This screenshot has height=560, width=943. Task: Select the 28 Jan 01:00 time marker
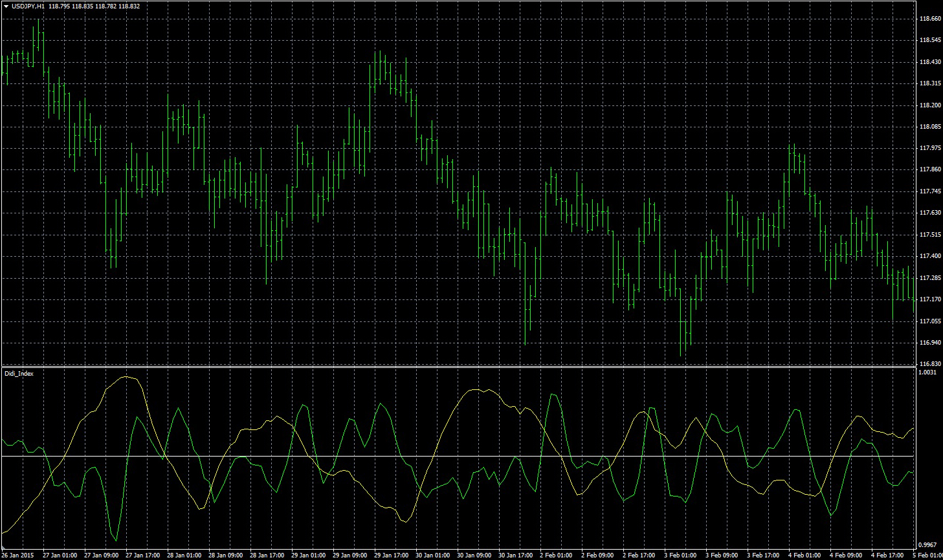click(x=184, y=555)
